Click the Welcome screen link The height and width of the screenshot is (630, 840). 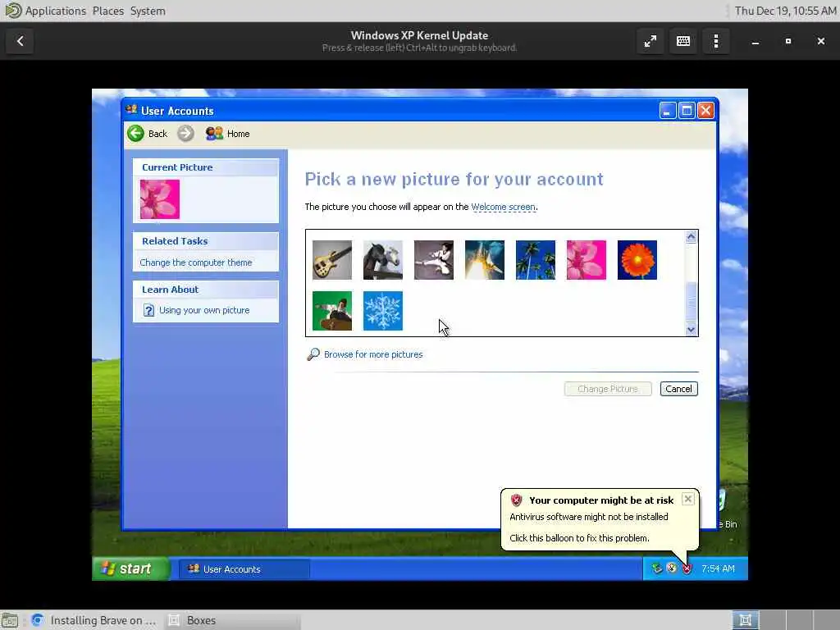pyautogui.click(x=503, y=207)
